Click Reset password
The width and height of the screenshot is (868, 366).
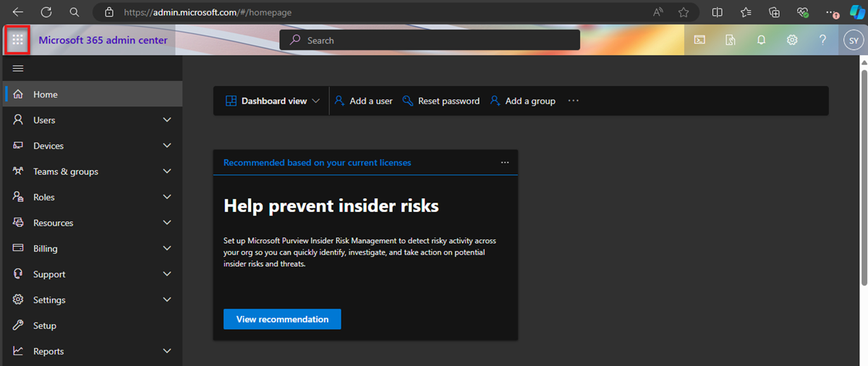(x=441, y=101)
